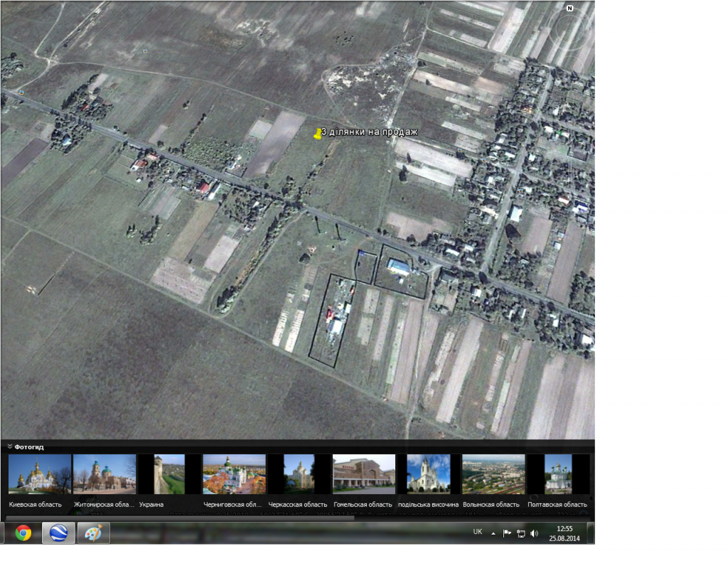
Task: Show hidden system tray icons
Action: click(x=493, y=533)
